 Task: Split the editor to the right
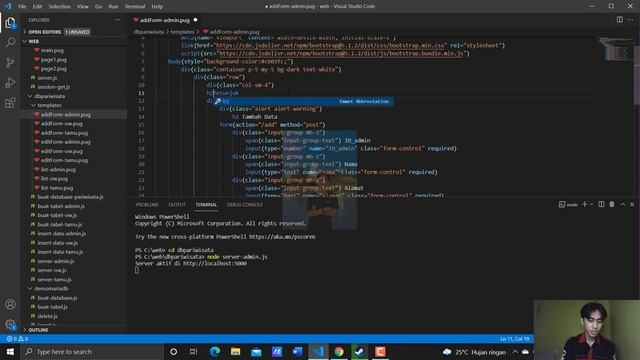tap(620, 20)
